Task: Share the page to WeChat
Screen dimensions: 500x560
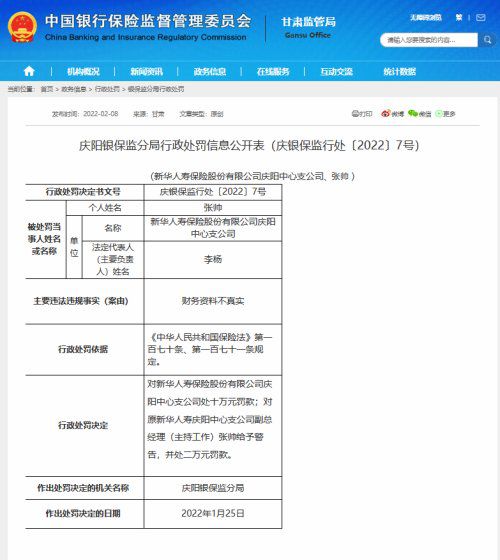Action: (420, 114)
